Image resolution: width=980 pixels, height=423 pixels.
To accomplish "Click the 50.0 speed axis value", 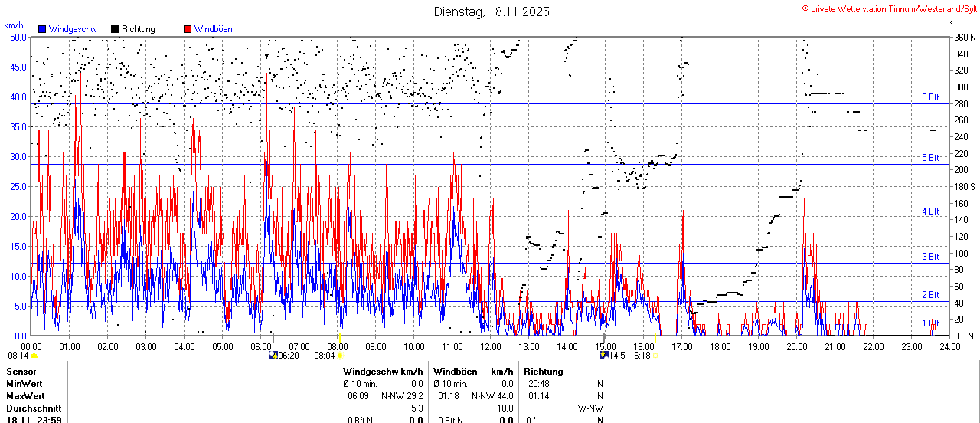I will (x=18, y=37).
